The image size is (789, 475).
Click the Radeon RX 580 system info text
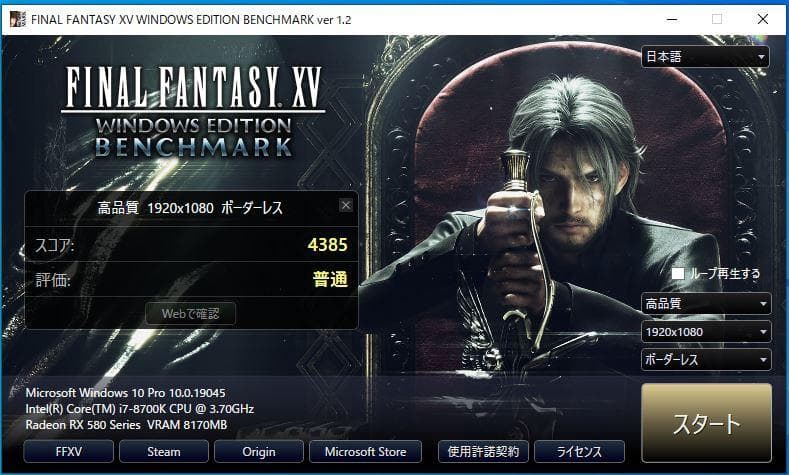[x=125, y=425]
